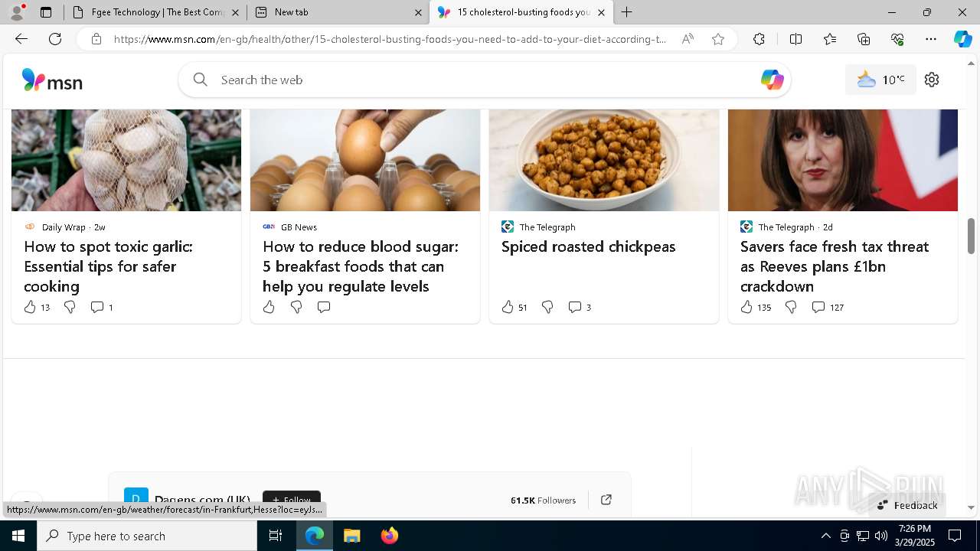Image resolution: width=980 pixels, height=551 pixels.
Task: Show hidden system tray icons
Action: [x=825, y=536]
